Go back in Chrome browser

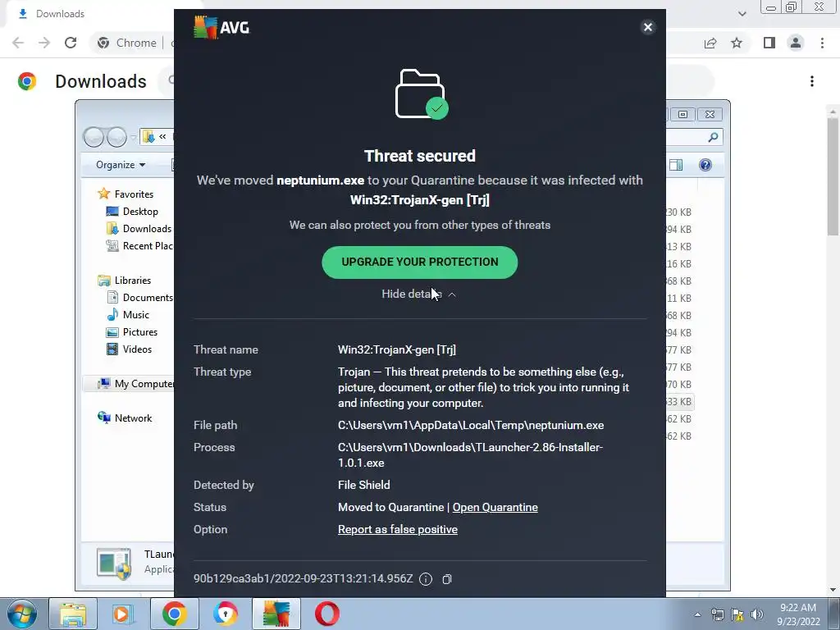pos(18,43)
